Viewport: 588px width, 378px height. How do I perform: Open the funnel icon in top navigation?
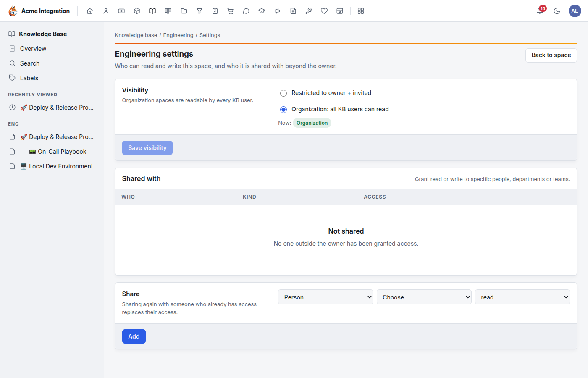[199, 11]
